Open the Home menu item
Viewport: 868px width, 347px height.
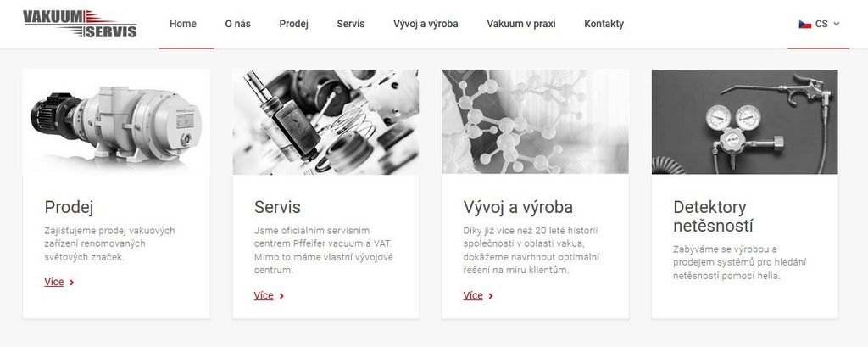[x=183, y=24]
